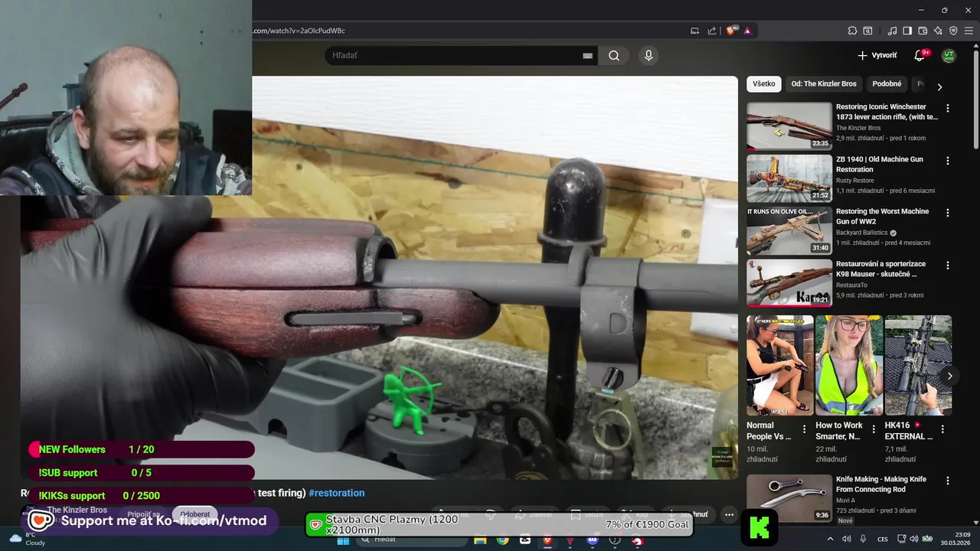The height and width of the screenshot is (551, 980).
Task: Open the options menu for the Knife Making video
Action: click(948, 481)
